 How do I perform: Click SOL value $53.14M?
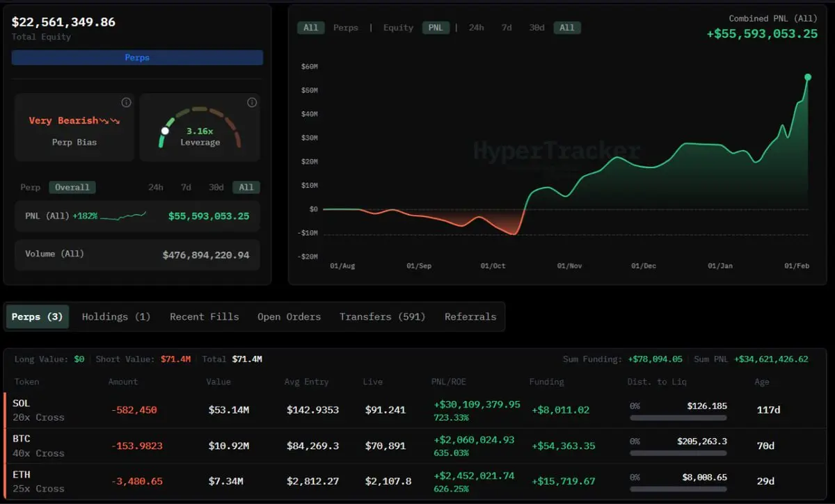tap(229, 410)
